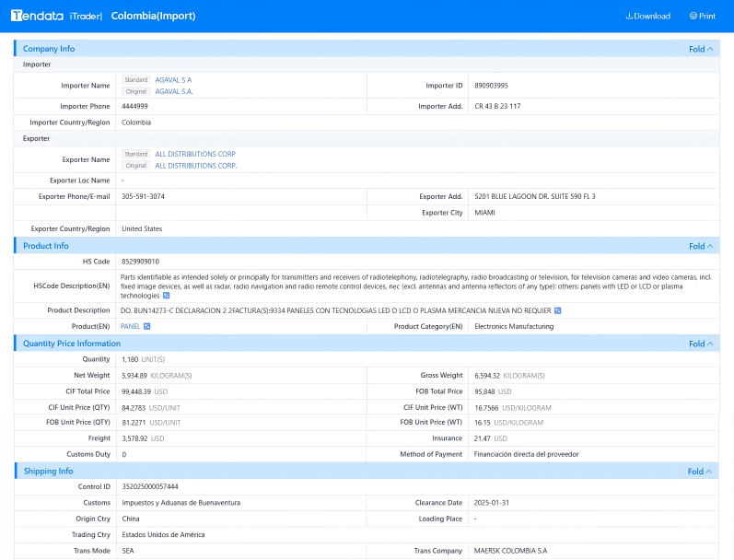The width and height of the screenshot is (734, 560).
Task: Select FOB unit price by weight 16.15
Action: coord(483,423)
